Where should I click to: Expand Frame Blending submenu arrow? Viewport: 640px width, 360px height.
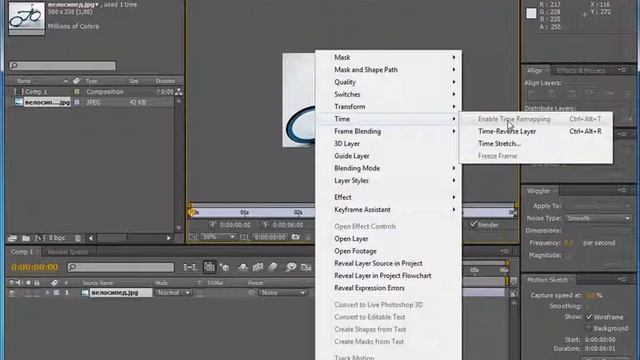453,131
